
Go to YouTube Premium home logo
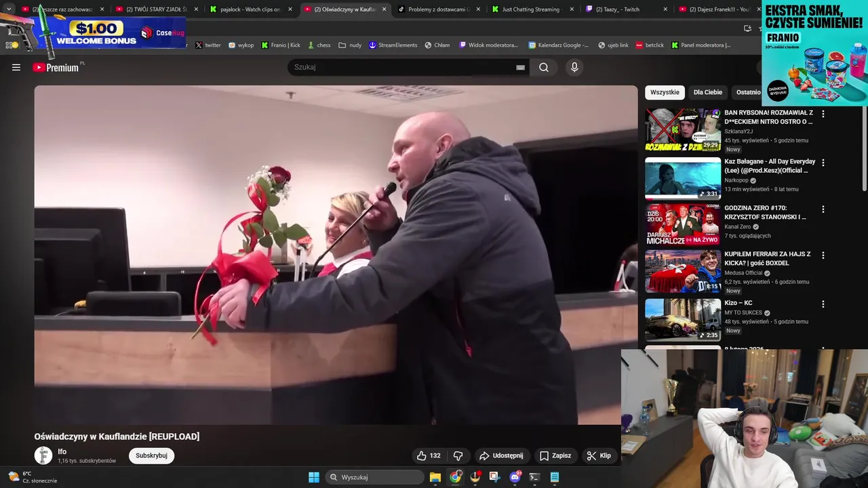57,67
